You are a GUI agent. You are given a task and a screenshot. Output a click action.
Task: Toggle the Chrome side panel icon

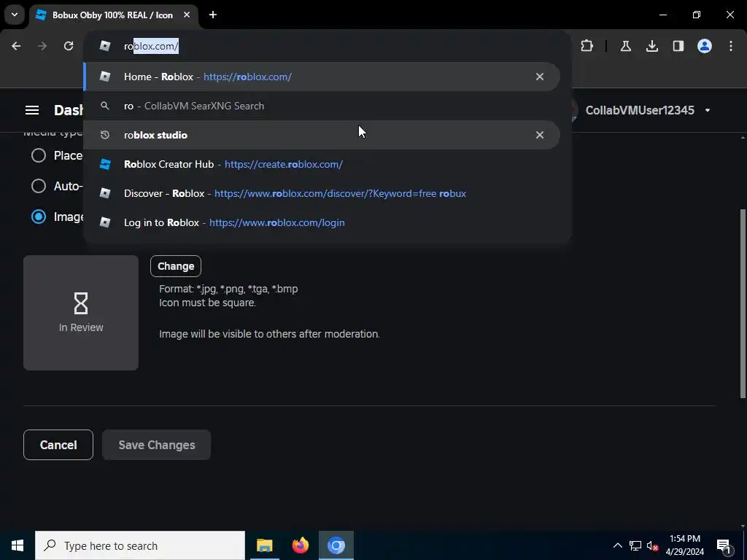click(x=678, y=46)
